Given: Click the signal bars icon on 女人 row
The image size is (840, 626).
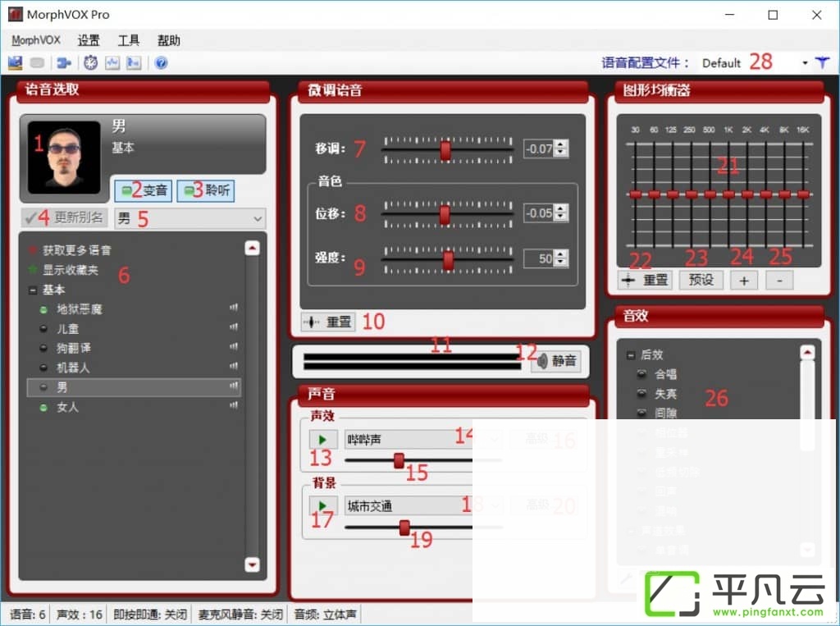Looking at the screenshot, I should tap(234, 405).
